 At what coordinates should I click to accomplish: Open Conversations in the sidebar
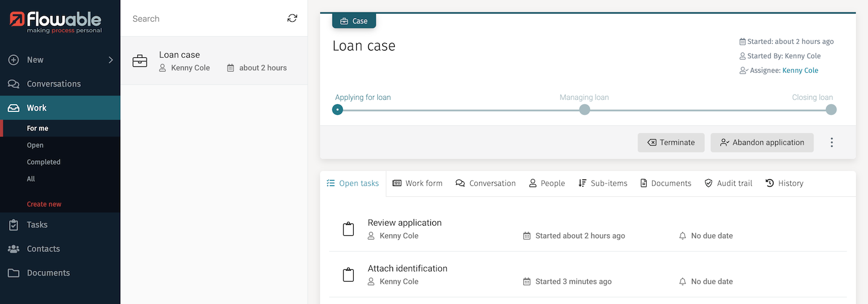click(53, 84)
